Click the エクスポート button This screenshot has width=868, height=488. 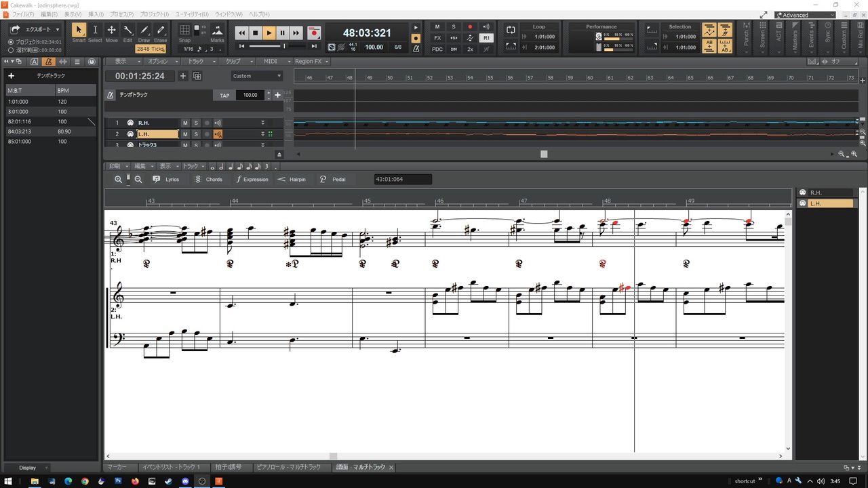pos(35,29)
